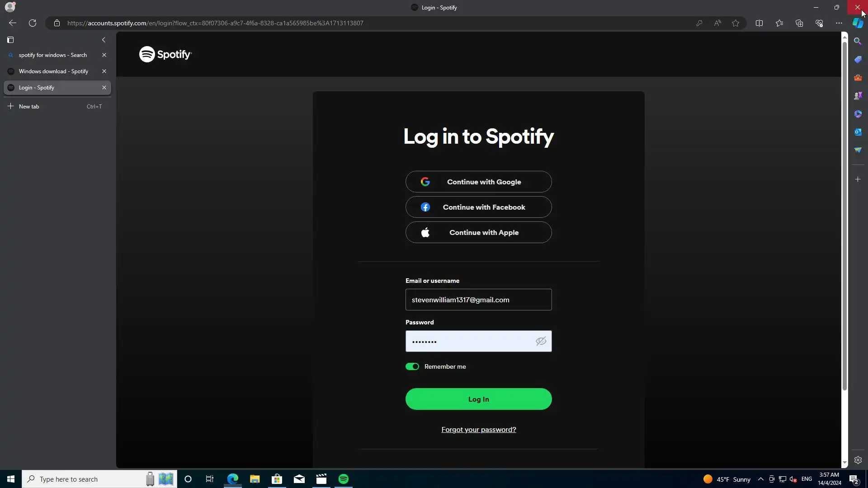This screenshot has width=868, height=488.
Task: Open Read aloud icon in address bar
Action: pyautogui.click(x=717, y=23)
